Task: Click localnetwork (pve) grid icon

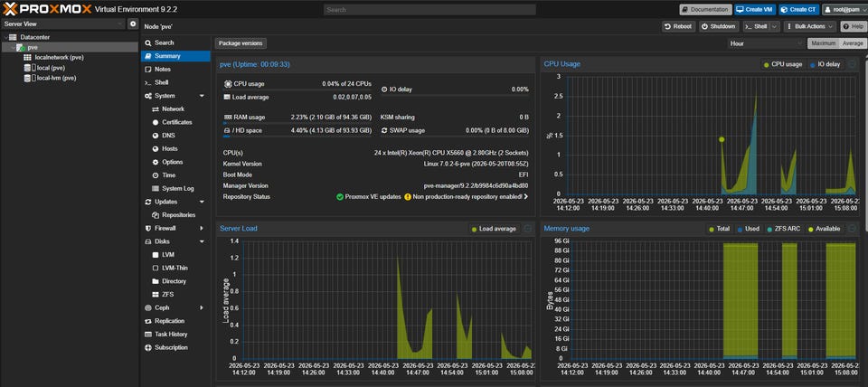Action: pyautogui.click(x=27, y=58)
